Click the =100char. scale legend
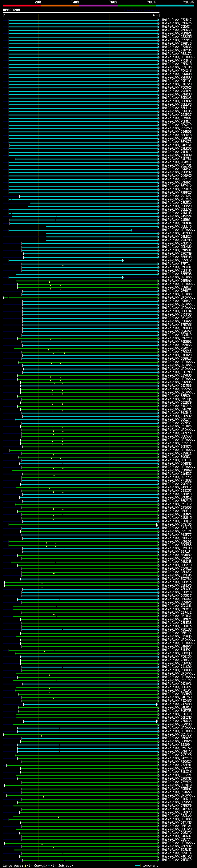The height and width of the screenshot is (868, 197). pos(147,865)
